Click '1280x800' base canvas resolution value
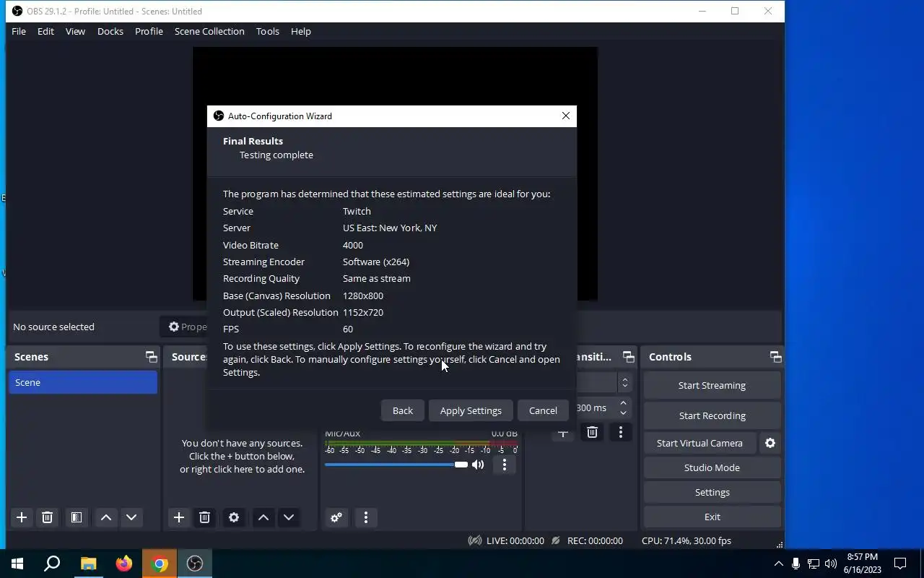924x578 pixels. click(x=363, y=296)
